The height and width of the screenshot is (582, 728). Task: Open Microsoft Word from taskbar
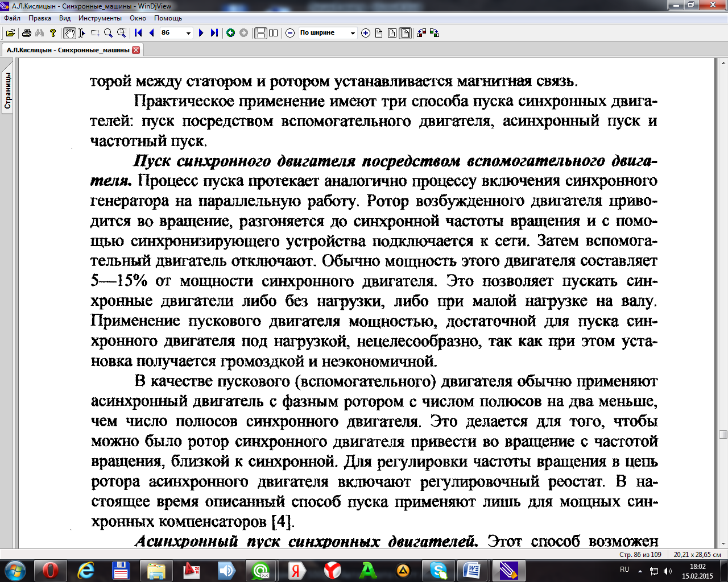(473, 570)
